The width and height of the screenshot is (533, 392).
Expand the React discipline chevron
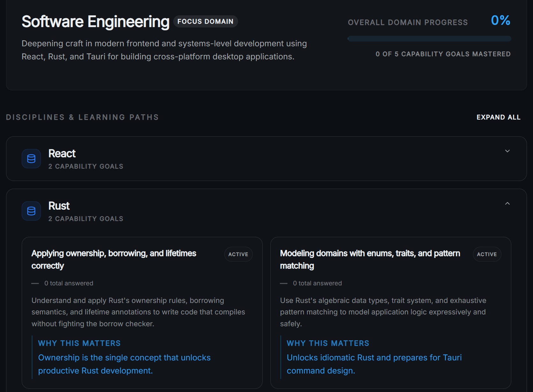(507, 151)
